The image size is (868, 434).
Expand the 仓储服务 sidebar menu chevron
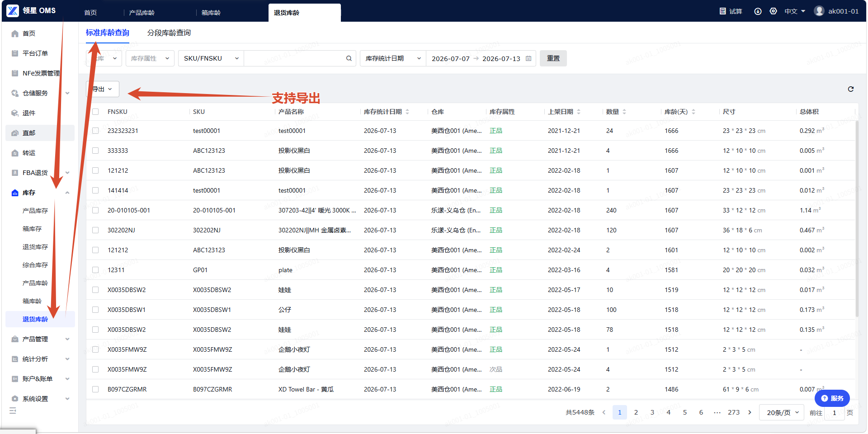(67, 93)
